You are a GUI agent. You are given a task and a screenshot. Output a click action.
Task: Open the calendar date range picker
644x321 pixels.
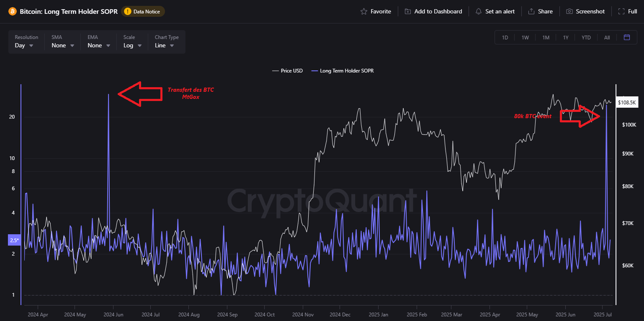[x=627, y=37]
